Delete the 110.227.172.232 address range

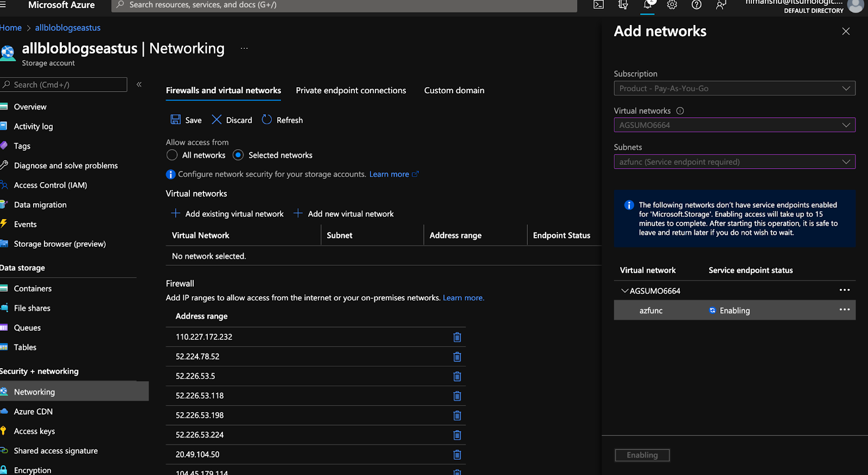(457, 337)
